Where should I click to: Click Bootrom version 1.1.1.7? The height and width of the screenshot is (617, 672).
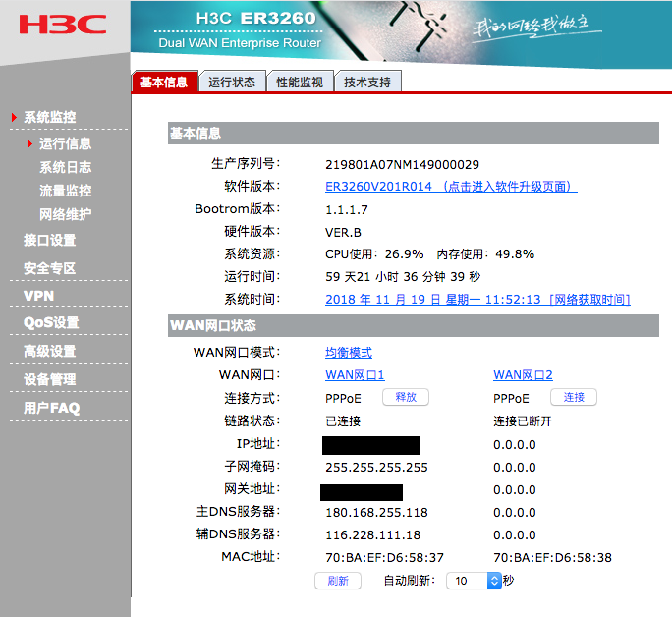click(x=347, y=210)
